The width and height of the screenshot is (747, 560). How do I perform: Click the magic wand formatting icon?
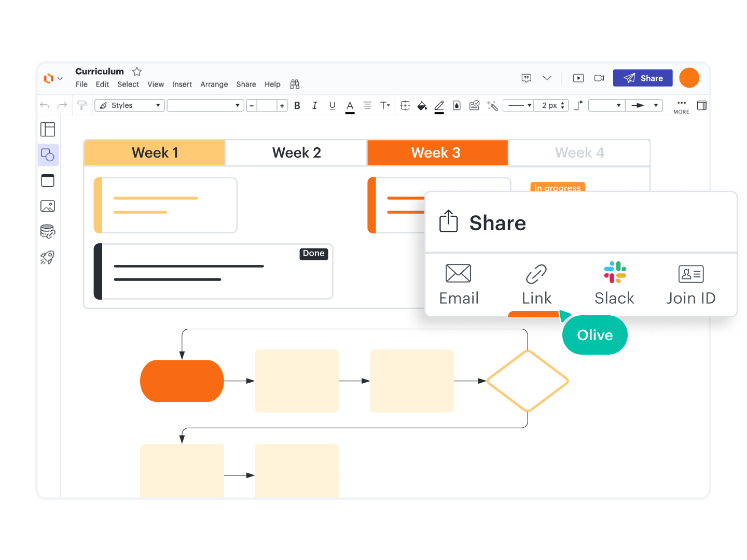click(492, 105)
